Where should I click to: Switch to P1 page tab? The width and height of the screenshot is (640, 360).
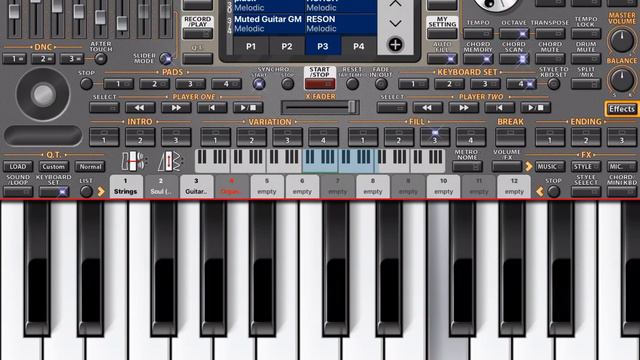click(x=251, y=47)
